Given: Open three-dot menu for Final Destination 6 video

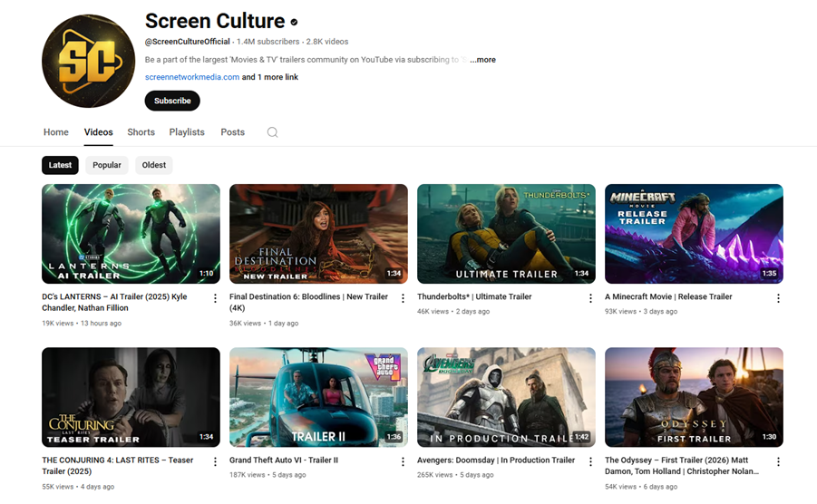Looking at the screenshot, I should pos(403,298).
